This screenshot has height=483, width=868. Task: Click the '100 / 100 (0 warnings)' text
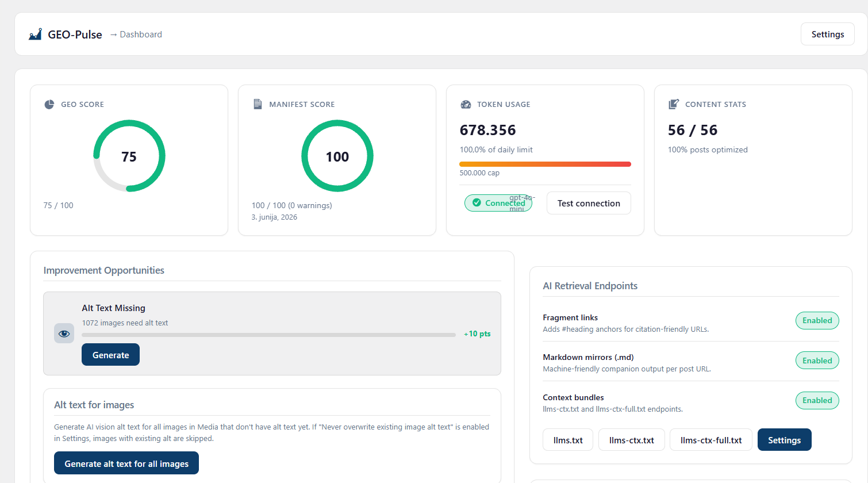click(291, 205)
